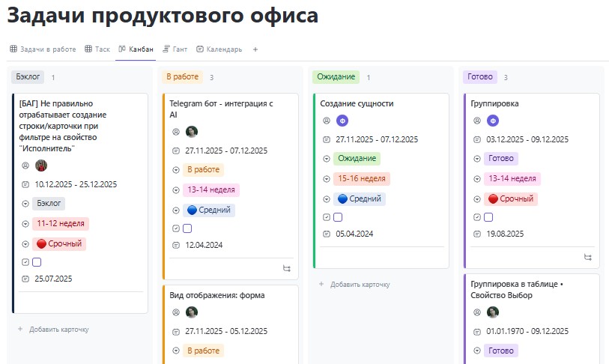Open the Telegram бот - интеграция с AI card
This screenshot has height=364, width=609.
(x=221, y=109)
